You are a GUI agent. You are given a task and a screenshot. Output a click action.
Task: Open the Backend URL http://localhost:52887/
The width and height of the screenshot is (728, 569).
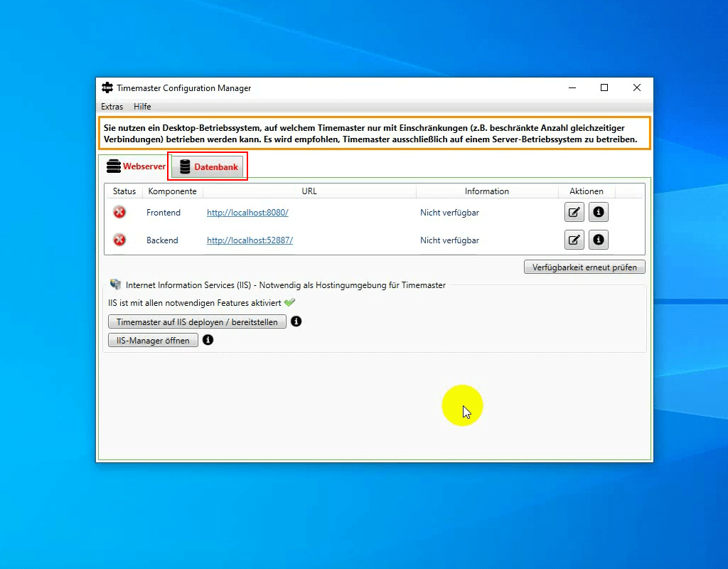250,240
